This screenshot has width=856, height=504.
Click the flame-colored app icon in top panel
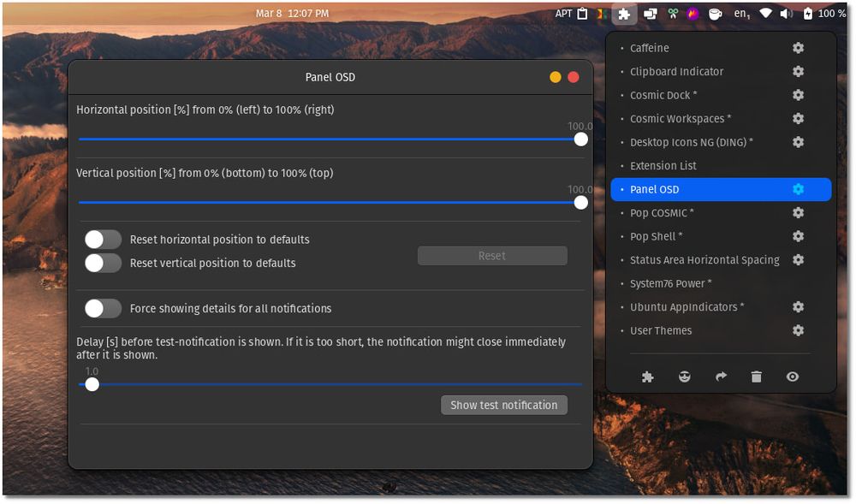point(693,13)
